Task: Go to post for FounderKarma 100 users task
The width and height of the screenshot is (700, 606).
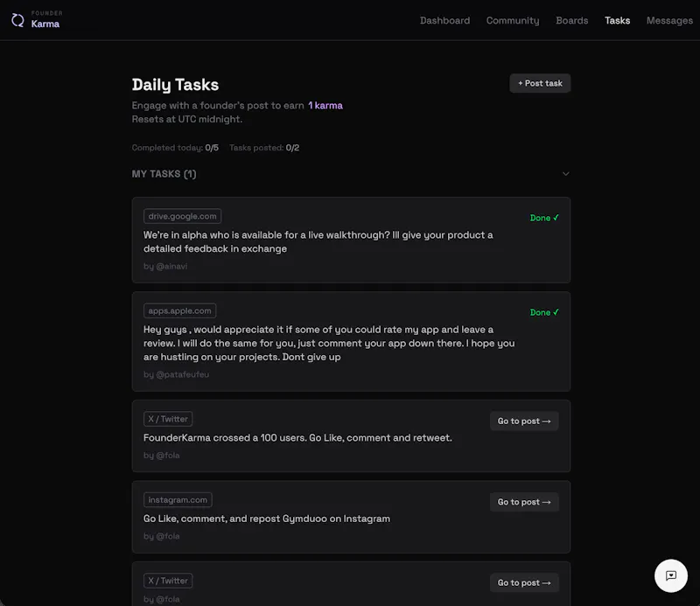Action: (524, 421)
